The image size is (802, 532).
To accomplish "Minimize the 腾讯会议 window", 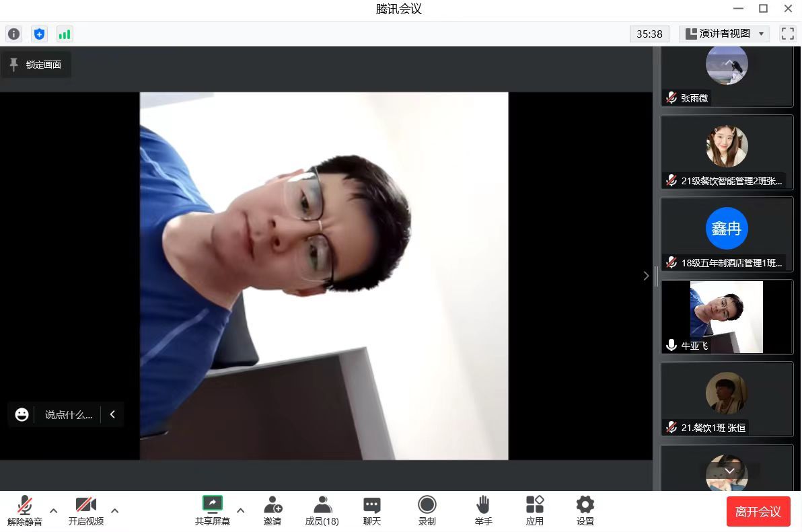I will coord(738,8).
